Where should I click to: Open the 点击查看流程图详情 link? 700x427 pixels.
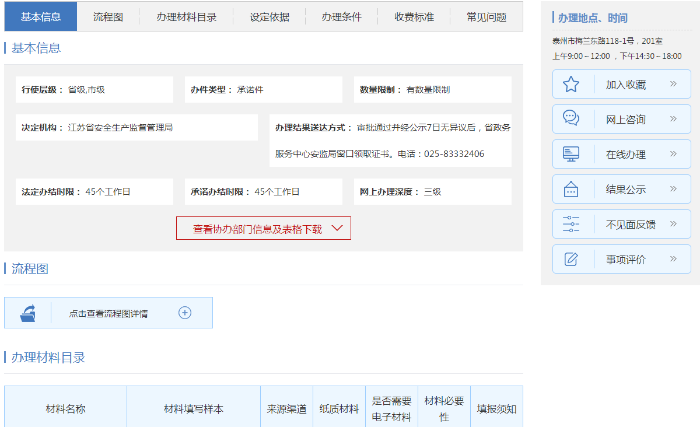click(108, 313)
